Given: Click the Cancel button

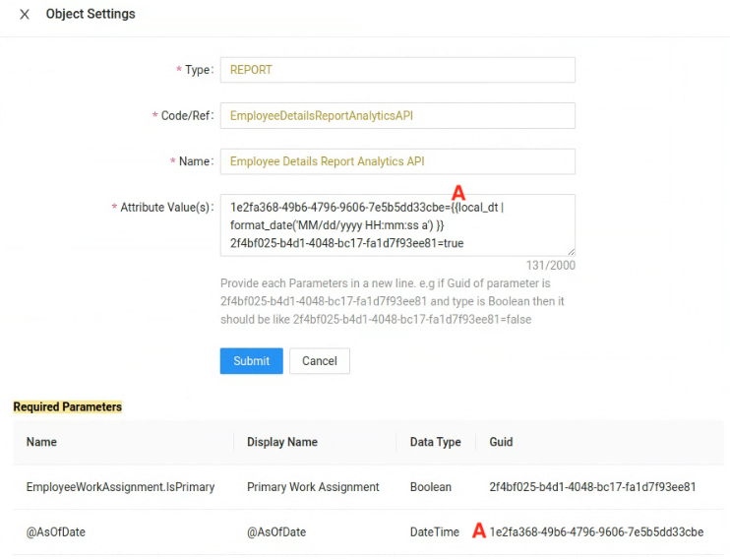Looking at the screenshot, I should click(320, 361).
